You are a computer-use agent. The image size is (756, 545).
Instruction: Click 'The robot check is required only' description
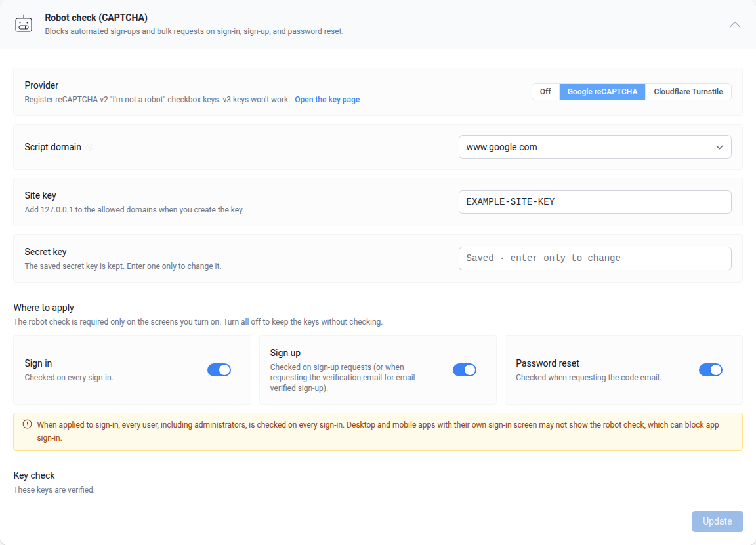198,321
